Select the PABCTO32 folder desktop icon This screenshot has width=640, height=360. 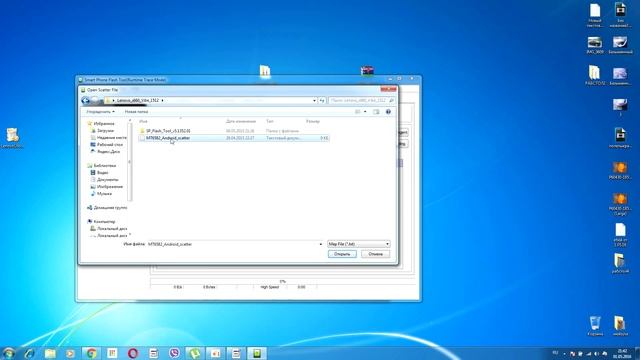(x=595, y=75)
